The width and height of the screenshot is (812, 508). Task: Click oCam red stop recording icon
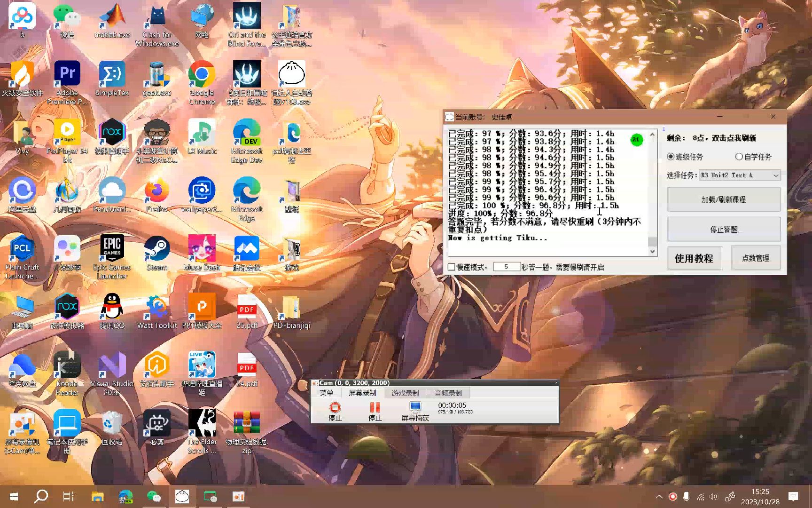[x=335, y=407]
